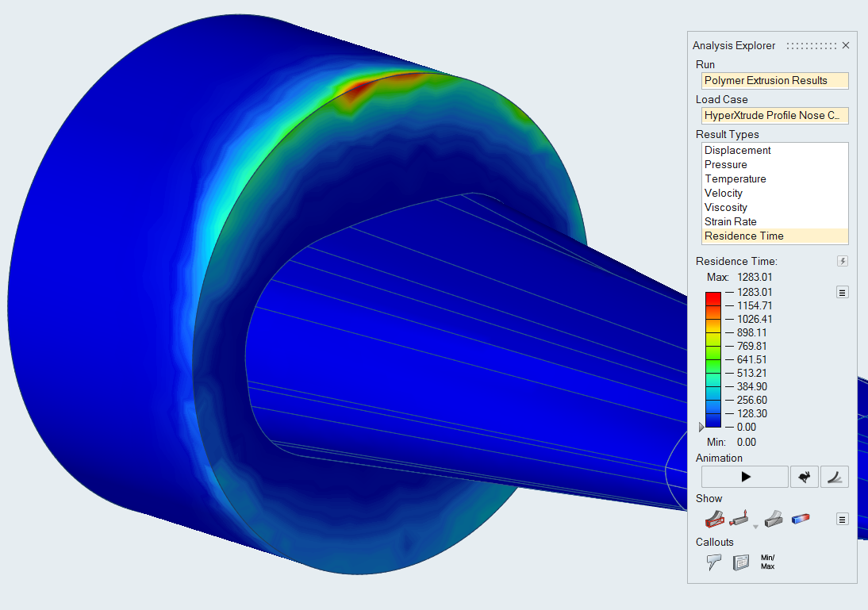Toggle show initial shape icon
The image size is (868, 610).
714,520
